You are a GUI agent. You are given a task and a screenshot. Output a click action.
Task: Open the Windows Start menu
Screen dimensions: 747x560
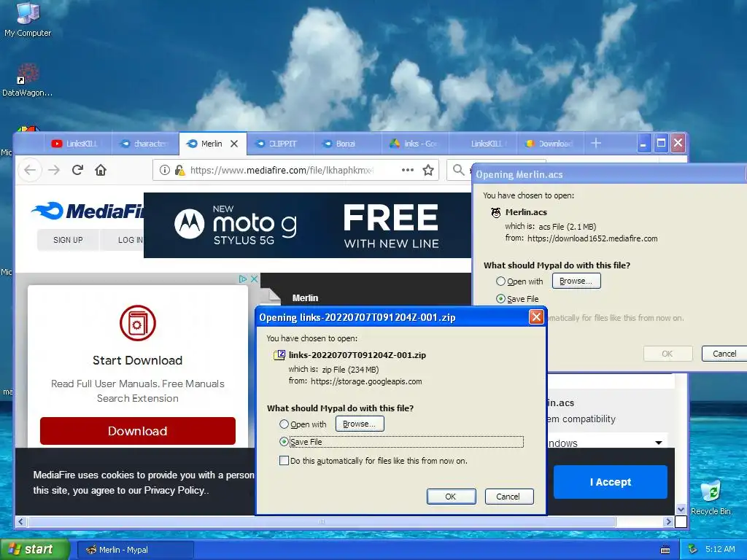tap(34, 550)
